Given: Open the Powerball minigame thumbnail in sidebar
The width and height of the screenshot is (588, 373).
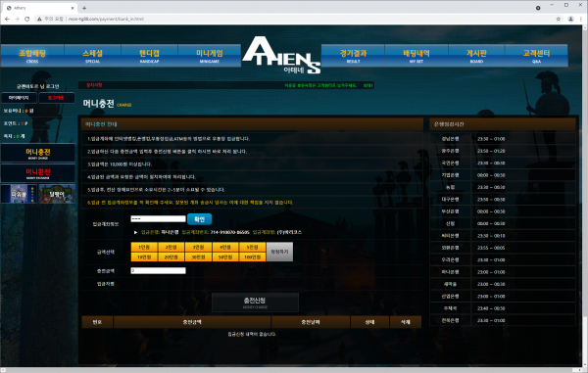Looking at the screenshot, I should (x=19, y=194).
